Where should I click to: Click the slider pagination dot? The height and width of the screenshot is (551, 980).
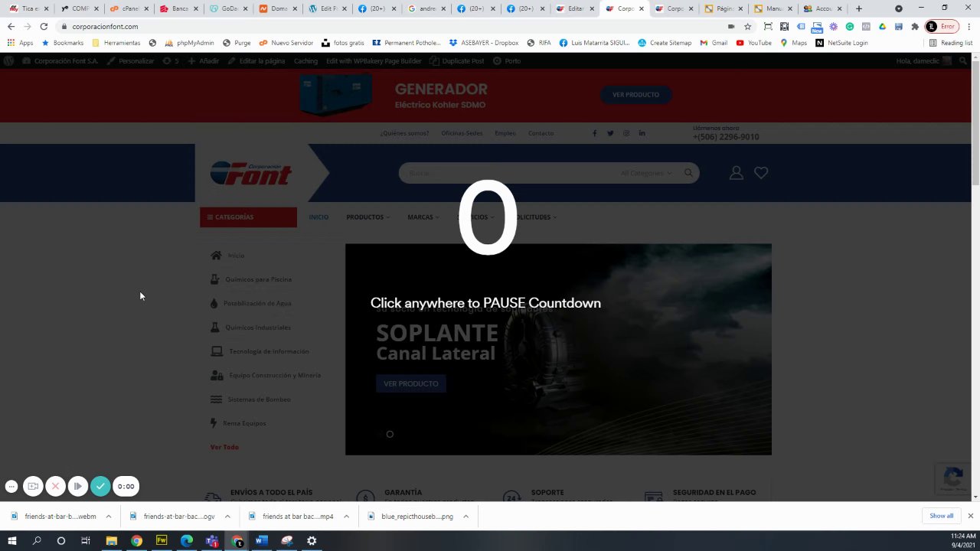(390, 435)
